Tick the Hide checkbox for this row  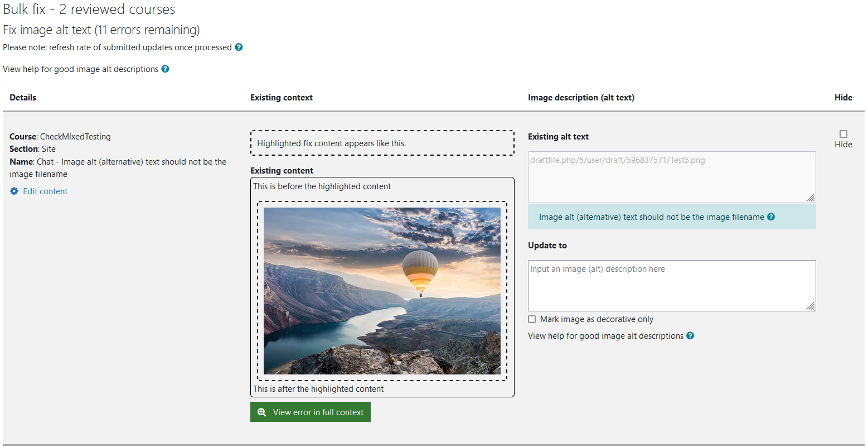[843, 134]
